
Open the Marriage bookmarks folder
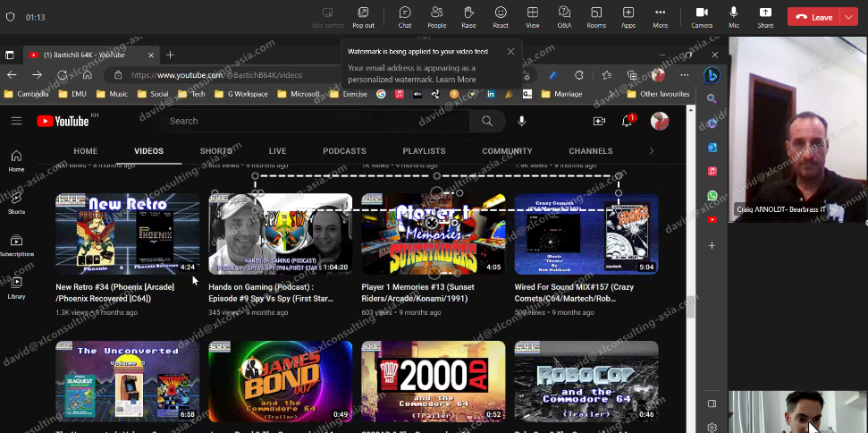point(562,94)
